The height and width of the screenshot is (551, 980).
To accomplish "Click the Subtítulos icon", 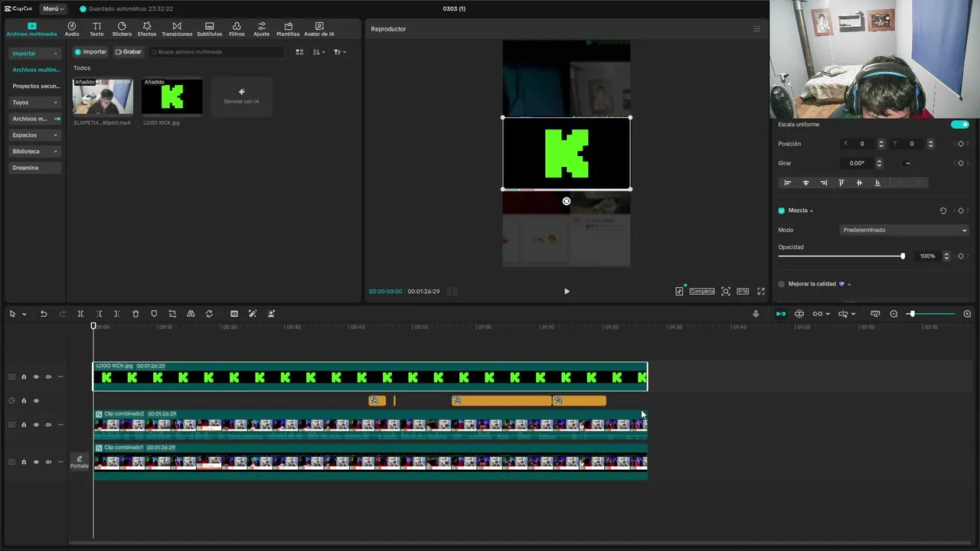I will point(209,29).
